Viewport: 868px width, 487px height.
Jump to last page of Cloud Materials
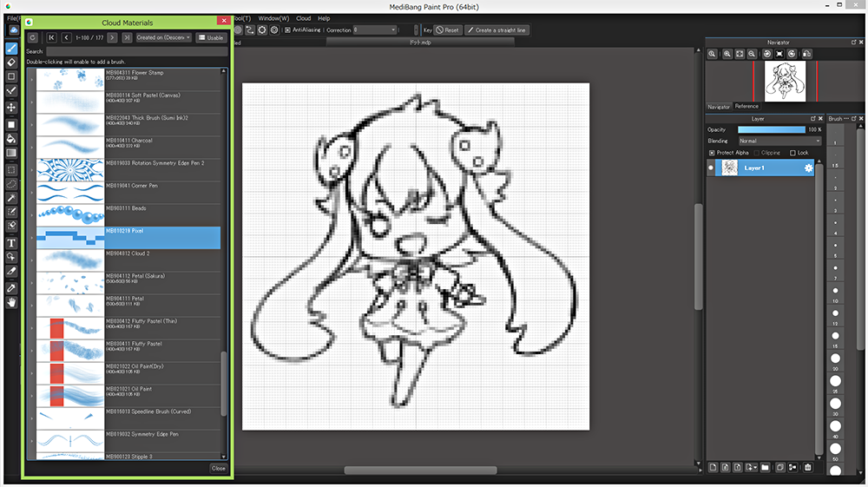pos(128,37)
